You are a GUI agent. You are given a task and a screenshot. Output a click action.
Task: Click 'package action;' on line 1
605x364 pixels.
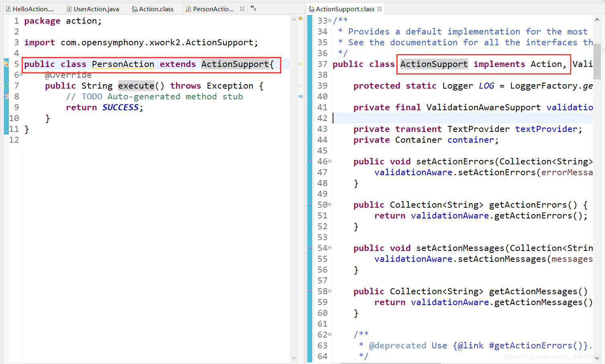(x=63, y=21)
